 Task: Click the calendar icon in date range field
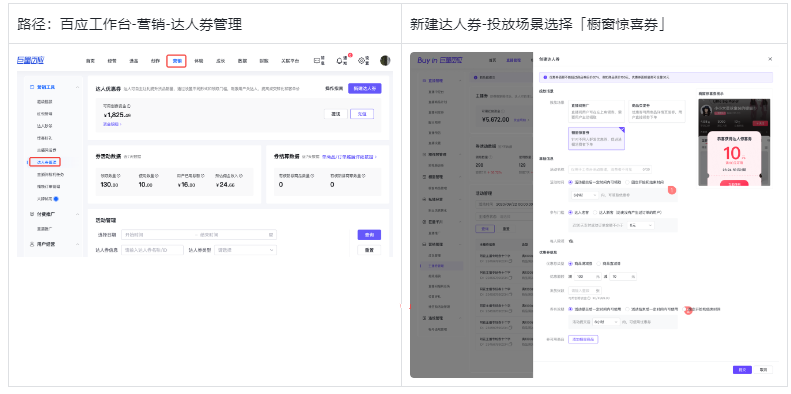[271, 235]
